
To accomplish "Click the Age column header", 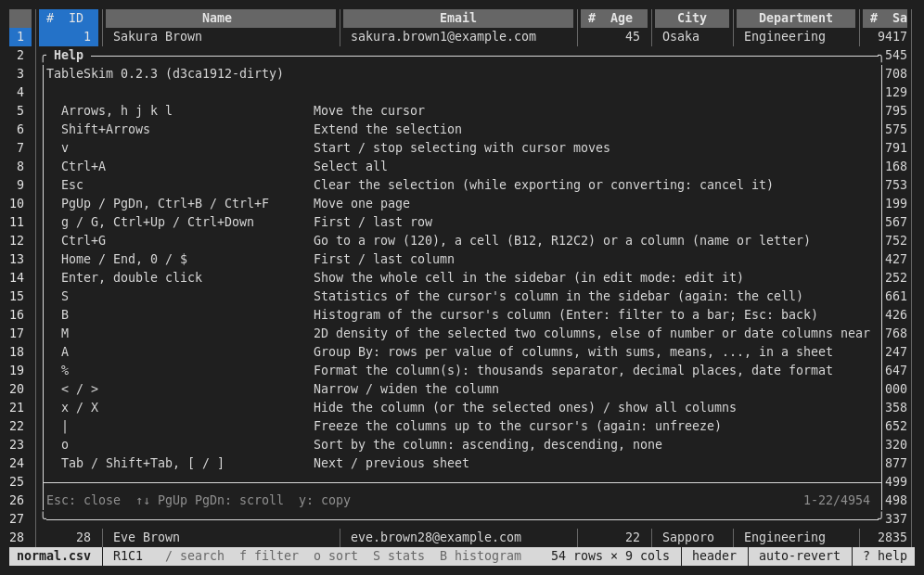I will click(x=614, y=19).
